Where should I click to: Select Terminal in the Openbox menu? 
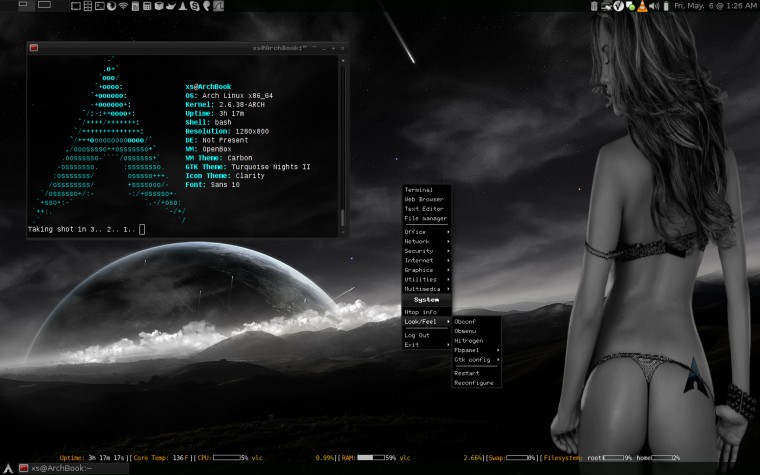click(427, 190)
